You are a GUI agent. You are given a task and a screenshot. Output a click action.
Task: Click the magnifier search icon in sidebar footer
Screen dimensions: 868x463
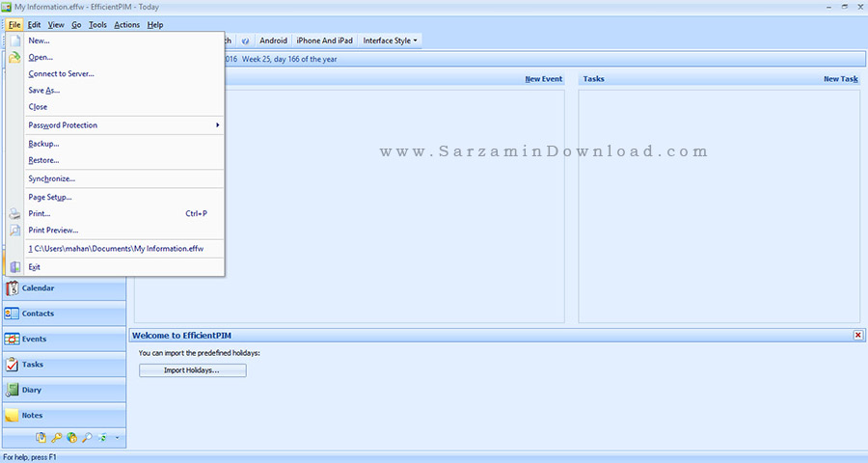(x=87, y=438)
